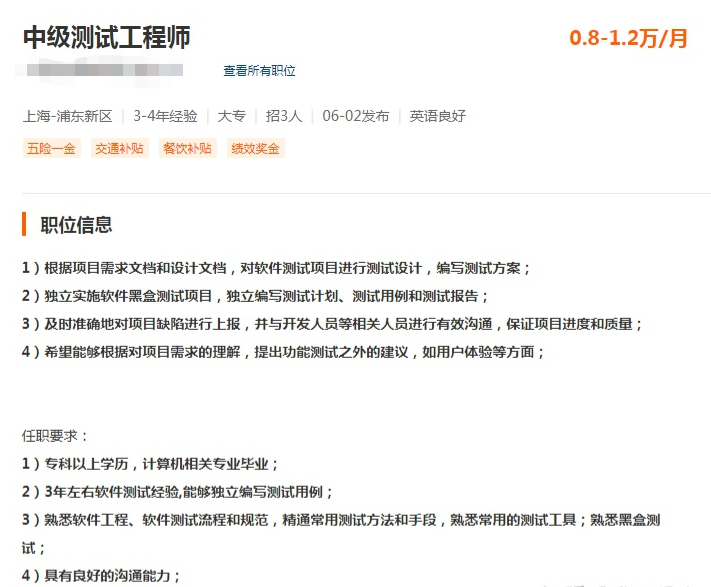The image size is (711, 587).
Task: Click the 06-02发布 publish date
Action: click(356, 116)
